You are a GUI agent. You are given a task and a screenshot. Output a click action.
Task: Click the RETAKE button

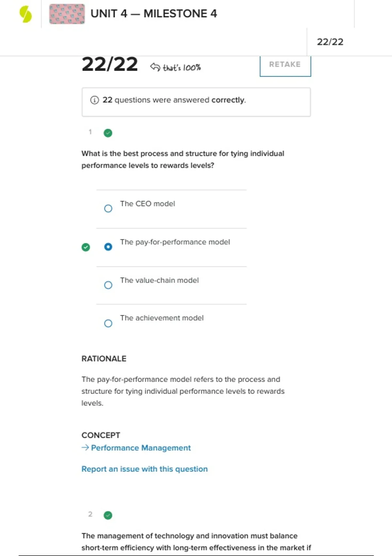(285, 65)
